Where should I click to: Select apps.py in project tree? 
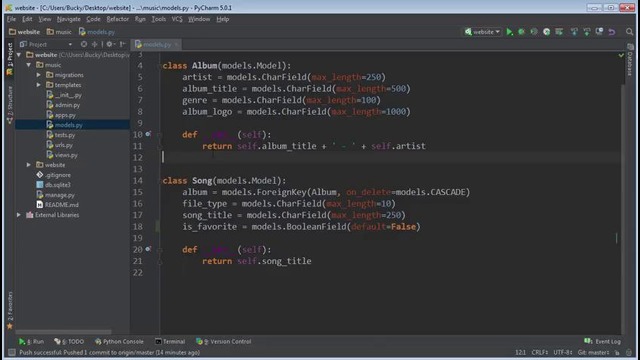click(61, 115)
